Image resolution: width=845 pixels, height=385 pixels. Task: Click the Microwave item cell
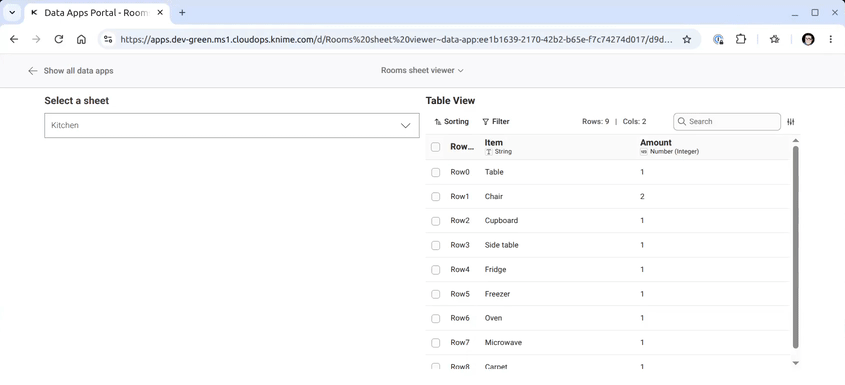503,342
